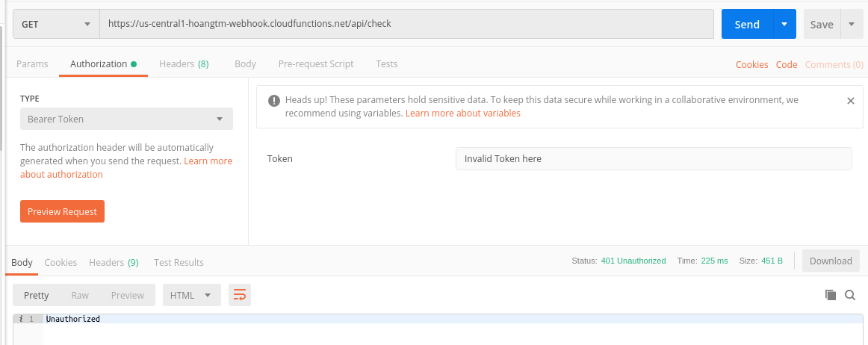
Task: Click the Send button
Action: (747, 24)
